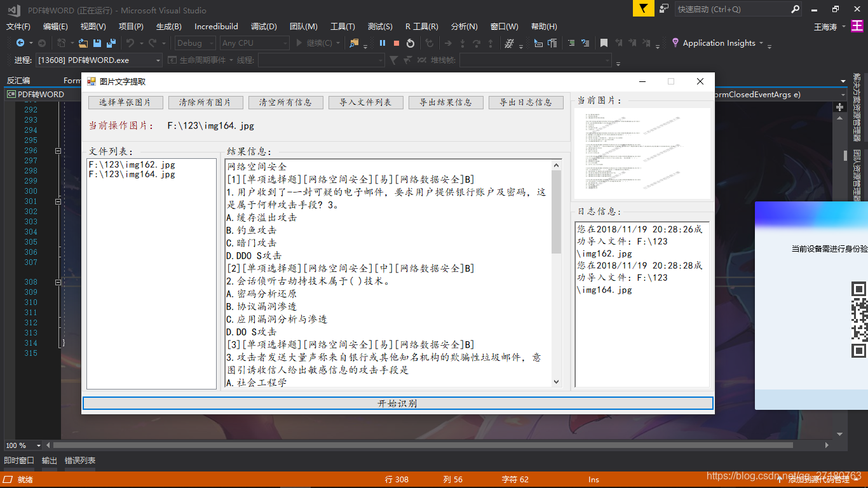Switch to the 错误列表 bottom tab
Screen dimensions: 868x488
pyautogui.click(x=80, y=461)
